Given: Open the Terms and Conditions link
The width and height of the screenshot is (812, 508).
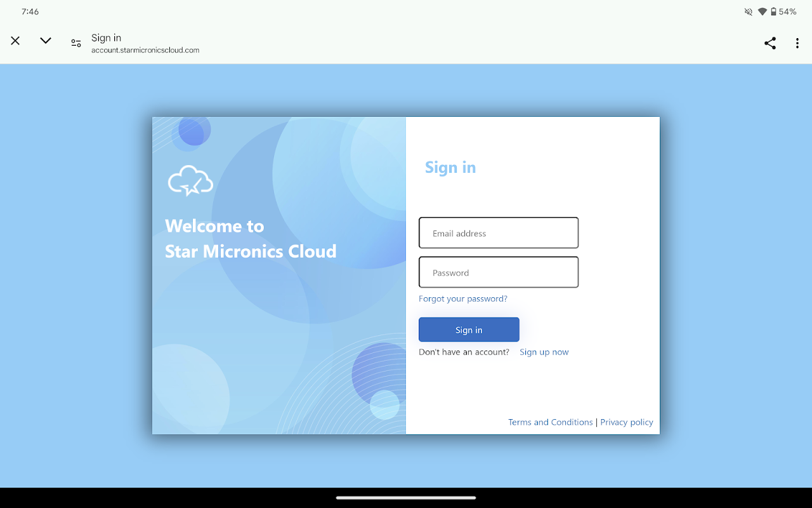Looking at the screenshot, I should pyautogui.click(x=551, y=422).
